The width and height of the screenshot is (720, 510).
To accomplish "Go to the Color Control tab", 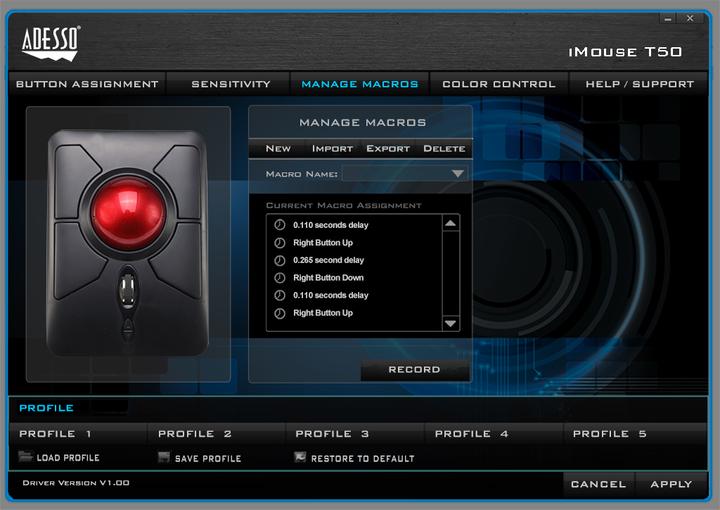I will click(x=498, y=85).
